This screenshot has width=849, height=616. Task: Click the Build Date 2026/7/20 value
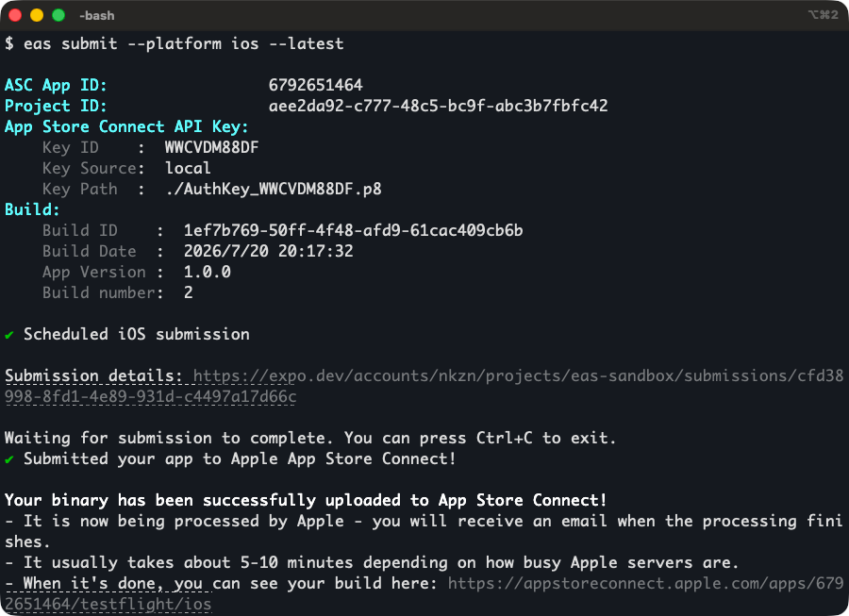(269, 251)
